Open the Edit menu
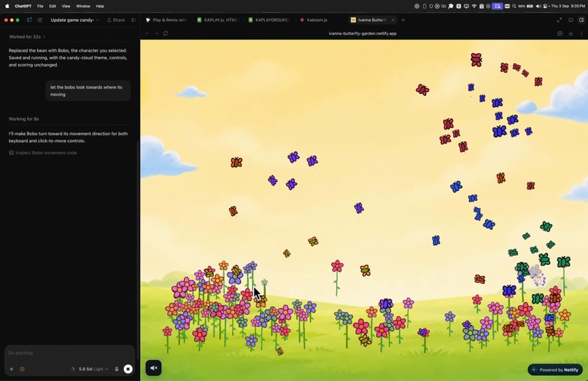Image resolution: width=588 pixels, height=381 pixels. coord(53,6)
